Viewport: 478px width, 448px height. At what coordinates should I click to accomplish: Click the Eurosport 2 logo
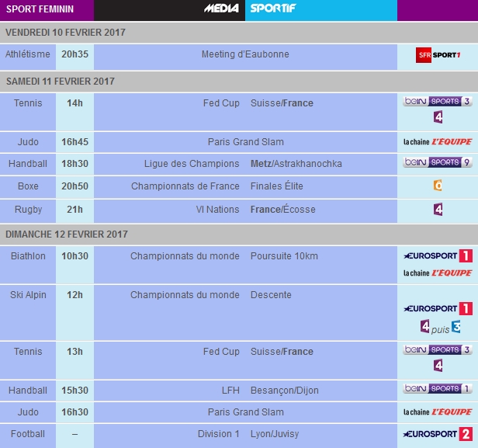[438, 434]
